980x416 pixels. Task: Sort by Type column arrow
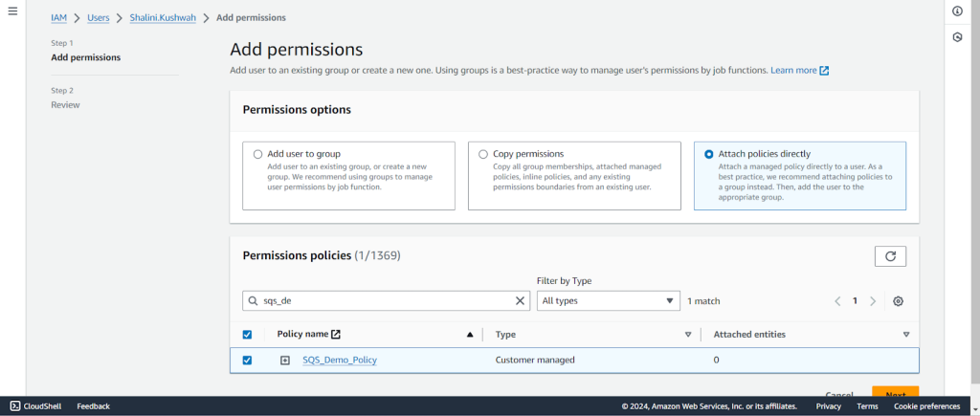(688, 335)
